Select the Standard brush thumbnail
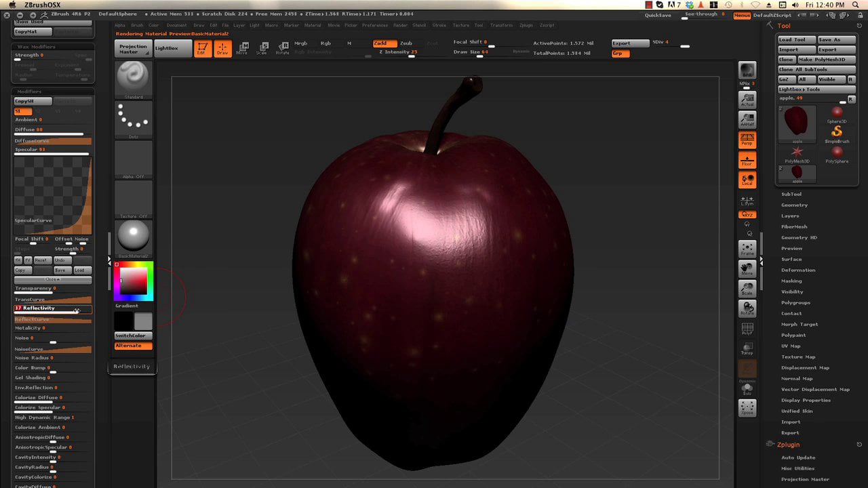 [x=134, y=79]
